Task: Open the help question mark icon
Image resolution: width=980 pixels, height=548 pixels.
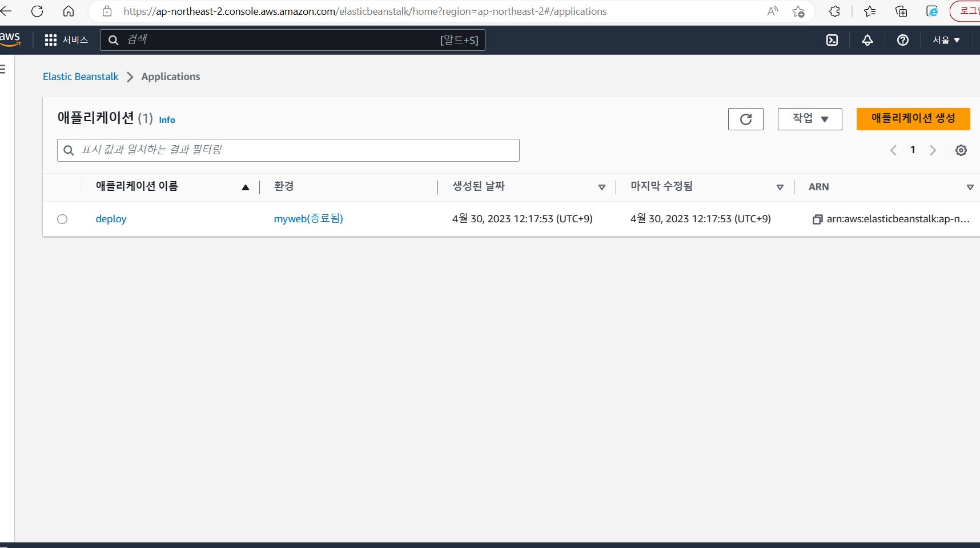Action: tap(903, 40)
